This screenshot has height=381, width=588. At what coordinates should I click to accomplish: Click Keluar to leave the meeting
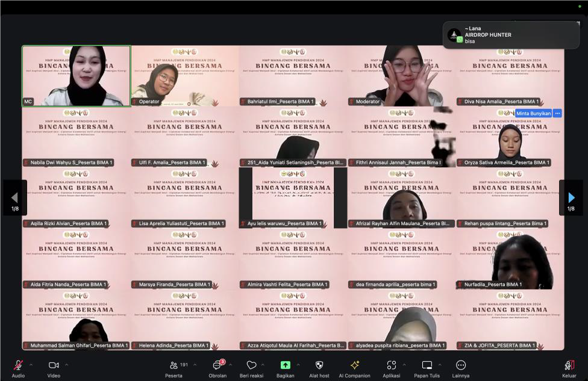[569, 365]
